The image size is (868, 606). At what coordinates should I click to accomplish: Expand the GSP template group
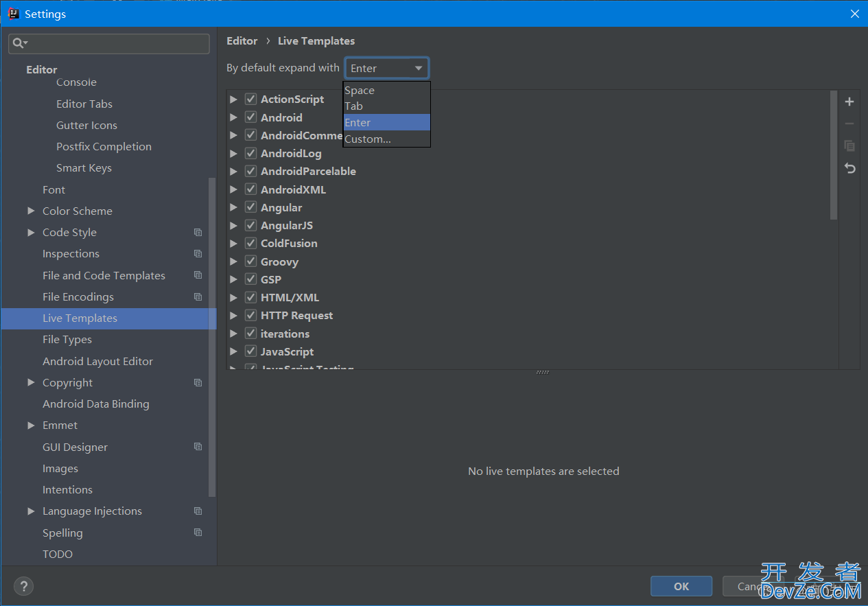click(x=234, y=279)
